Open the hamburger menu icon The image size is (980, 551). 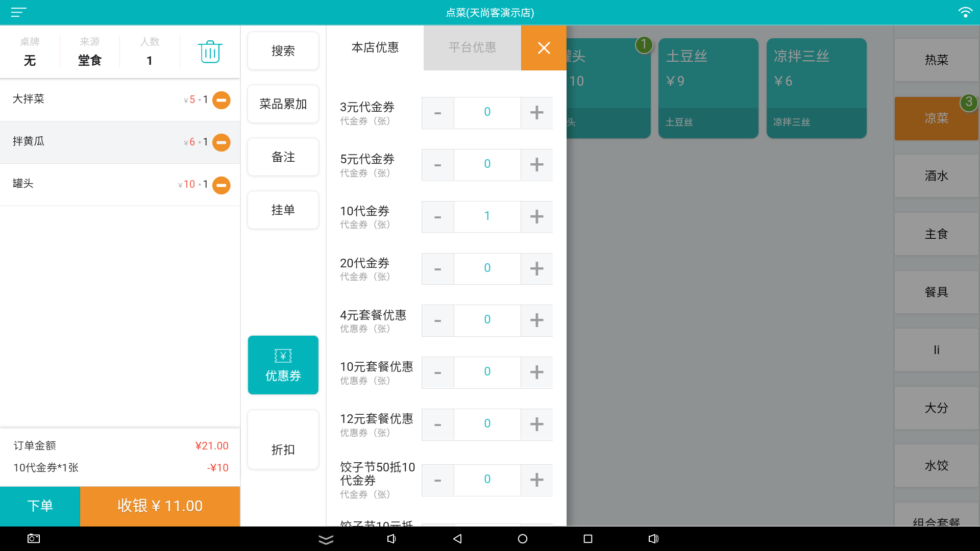pyautogui.click(x=18, y=12)
